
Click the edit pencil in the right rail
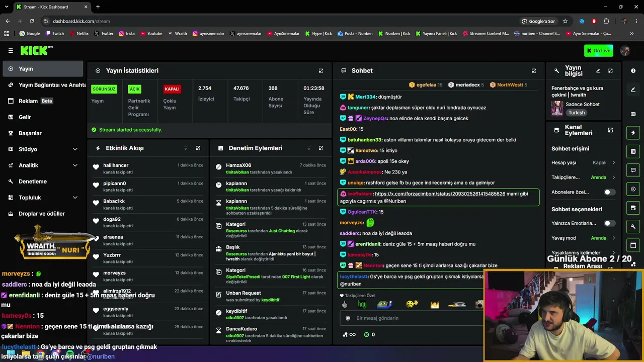633,89
